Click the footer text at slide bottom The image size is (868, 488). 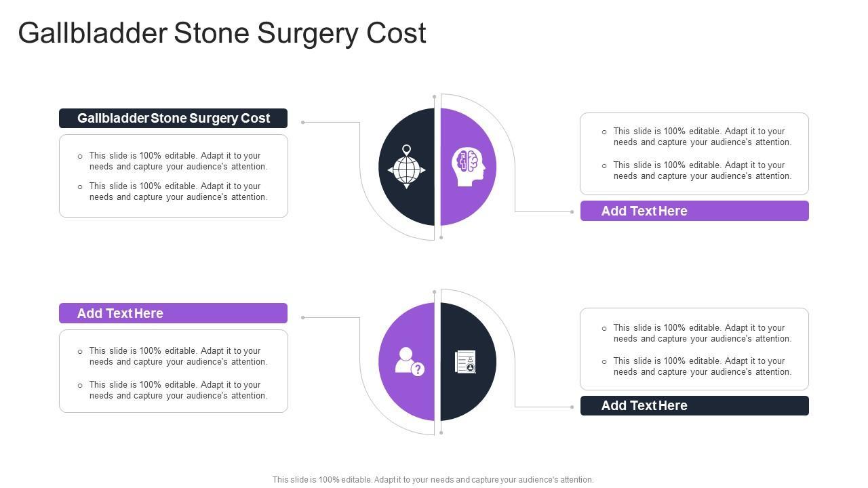pyautogui.click(x=433, y=480)
